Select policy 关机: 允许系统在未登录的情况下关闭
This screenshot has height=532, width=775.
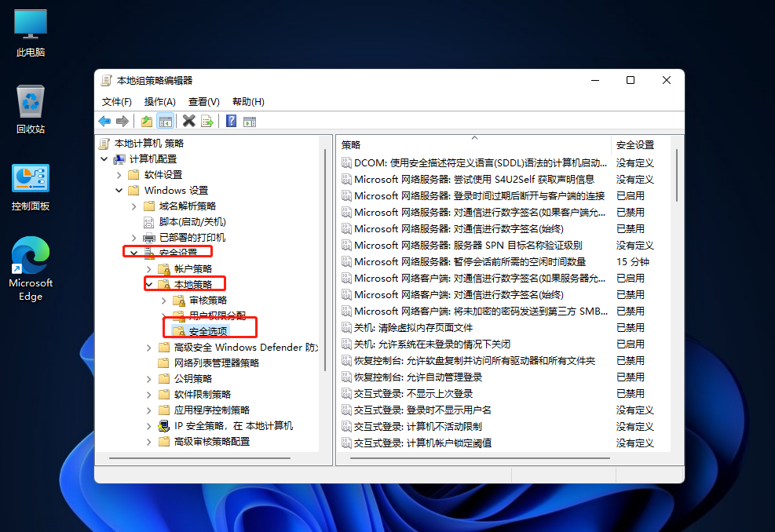click(432, 344)
